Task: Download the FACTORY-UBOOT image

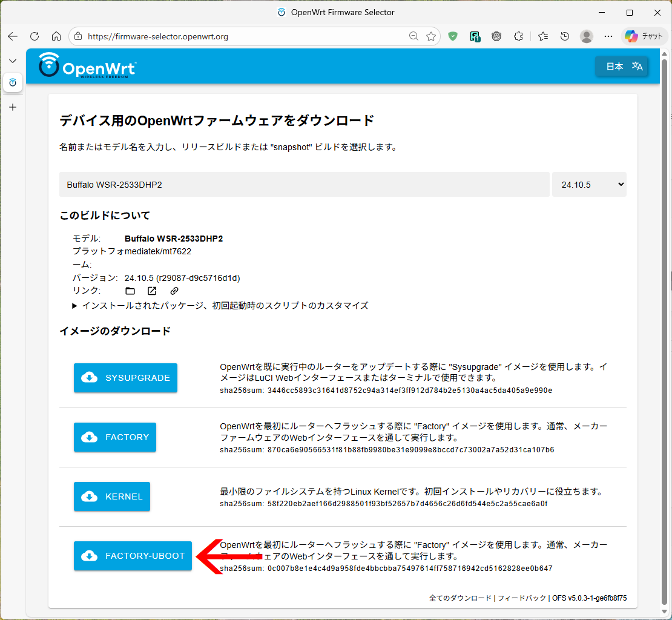Action: point(133,556)
